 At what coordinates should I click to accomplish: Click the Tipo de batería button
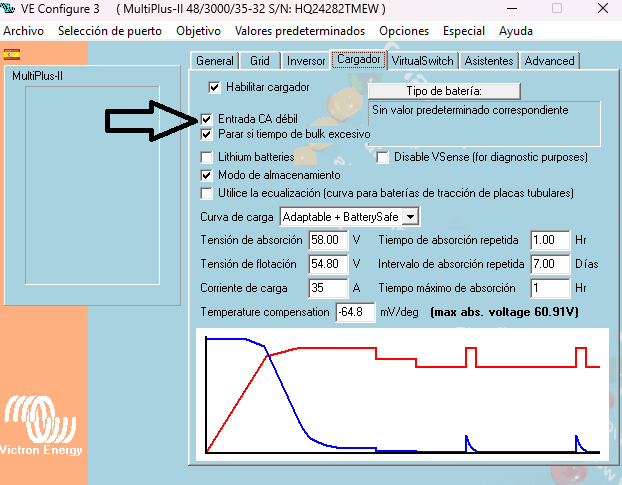coord(444,91)
